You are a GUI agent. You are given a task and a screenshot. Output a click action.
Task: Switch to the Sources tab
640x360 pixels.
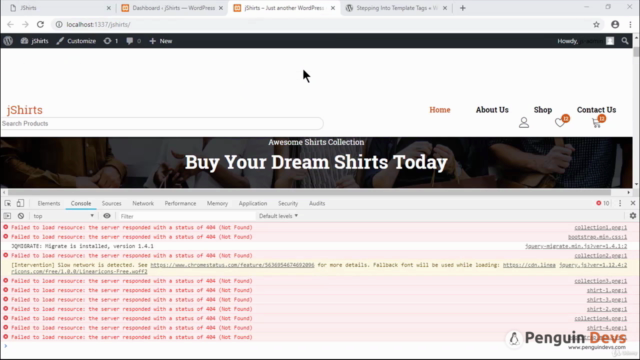(111, 203)
